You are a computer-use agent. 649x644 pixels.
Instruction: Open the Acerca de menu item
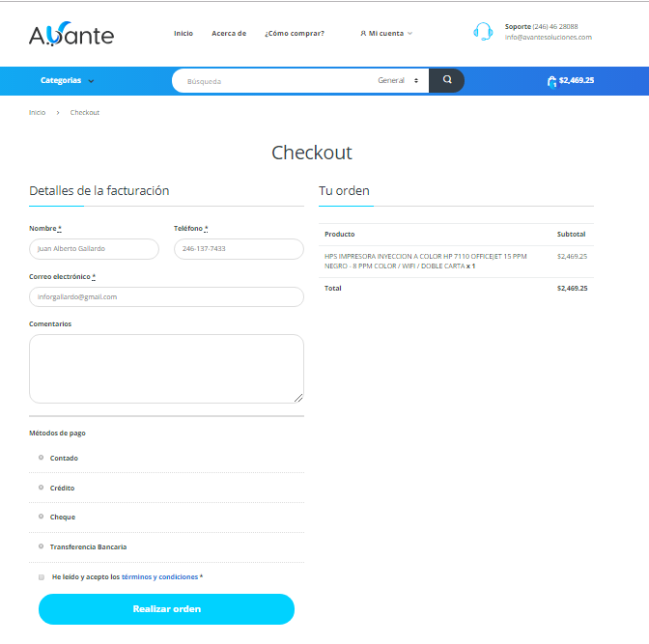pos(229,33)
